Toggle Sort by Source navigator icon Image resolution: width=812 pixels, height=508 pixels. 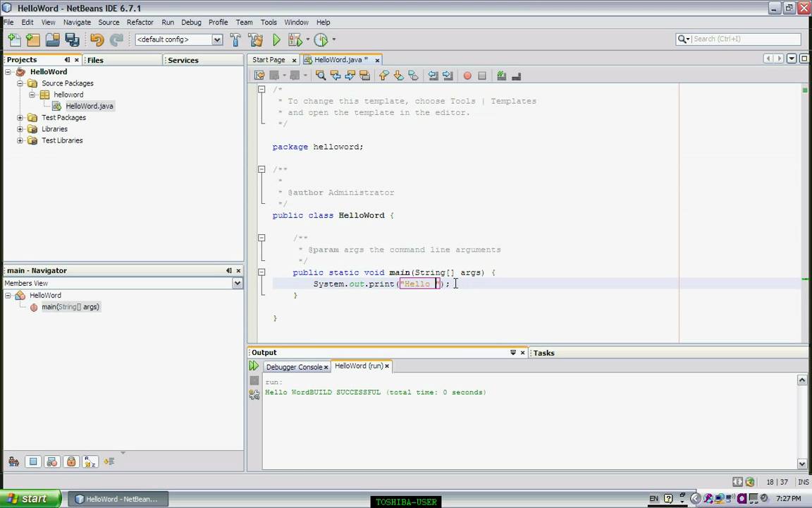(x=109, y=461)
